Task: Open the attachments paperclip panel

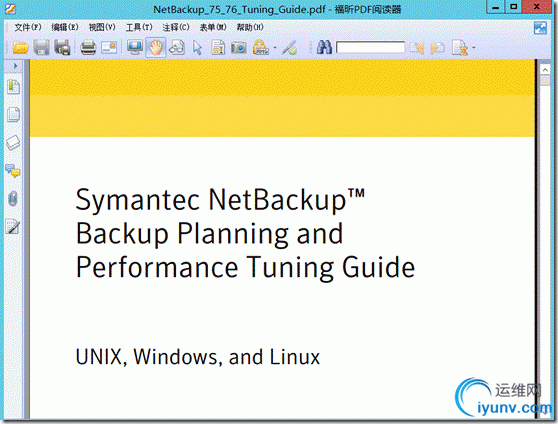Action: point(13,199)
